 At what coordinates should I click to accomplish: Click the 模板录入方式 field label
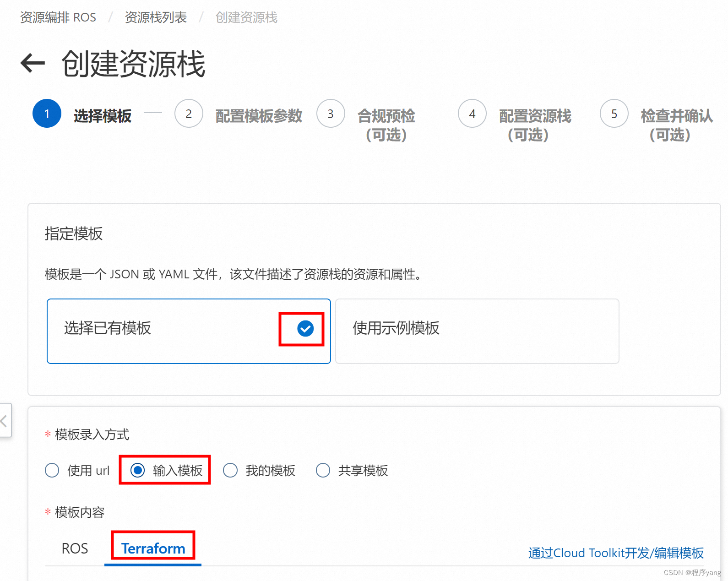[x=92, y=434]
